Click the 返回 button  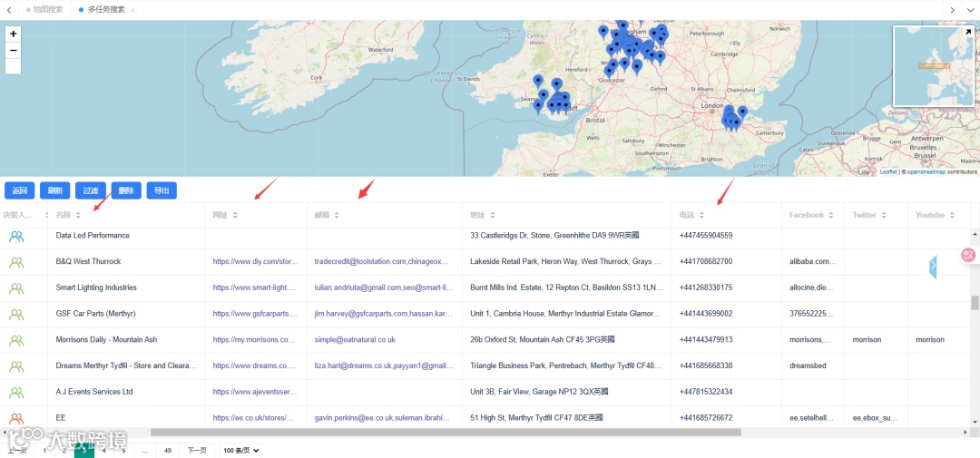click(19, 190)
